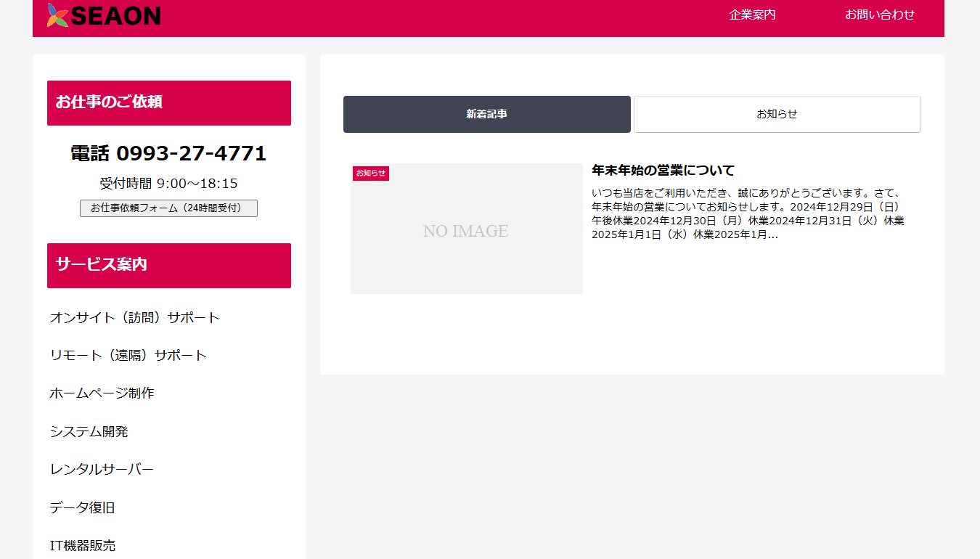Image resolution: width=980 pixels, height=559 pixels.
Task: Open the IT機器販売 link
Action: click(x=82, y=545)
